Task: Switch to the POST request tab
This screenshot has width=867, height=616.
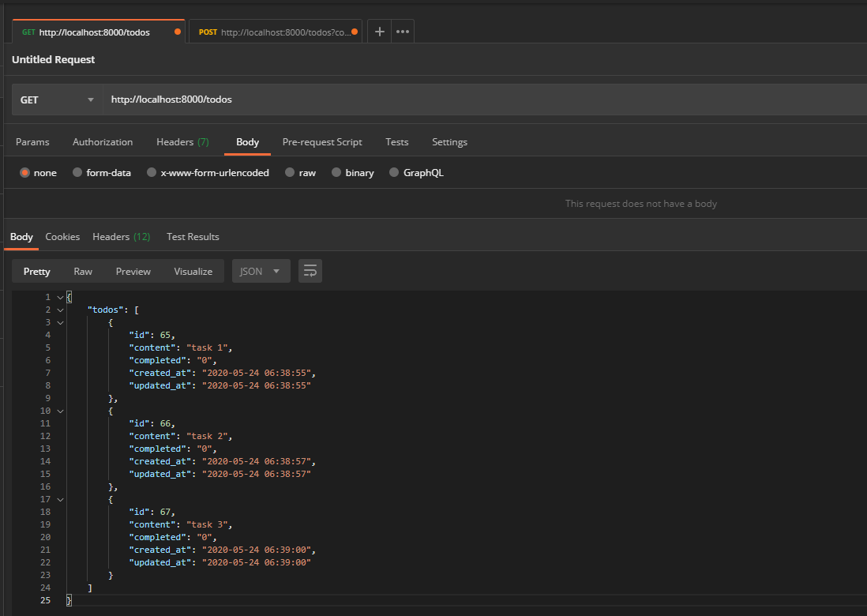Action: click(x=270, y=32)
